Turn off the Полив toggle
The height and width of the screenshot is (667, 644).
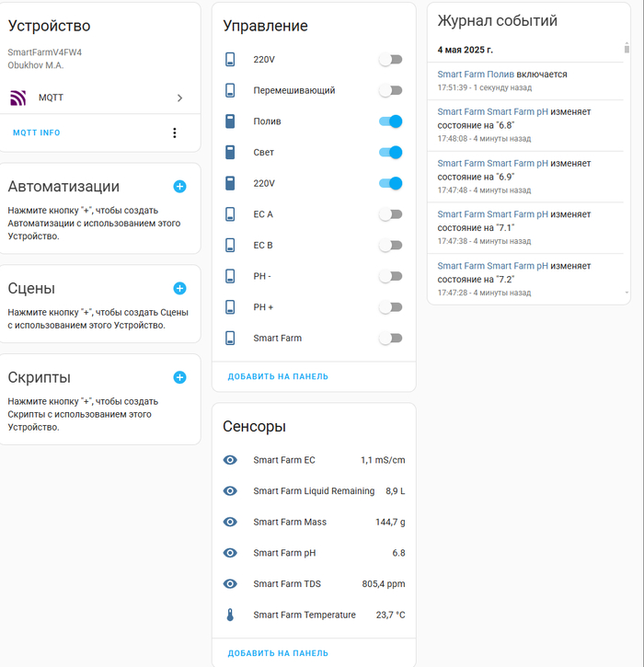click(391, 121)
